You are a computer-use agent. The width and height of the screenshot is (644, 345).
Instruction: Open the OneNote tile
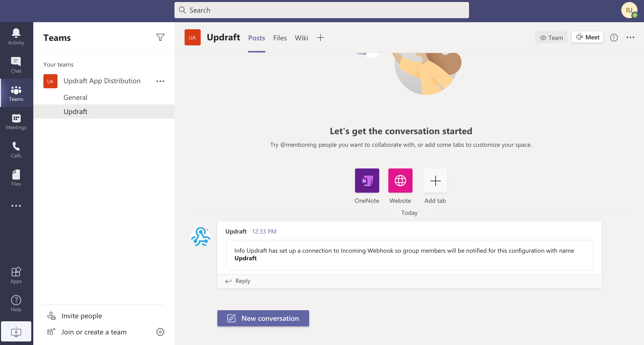tap(367, 181)
